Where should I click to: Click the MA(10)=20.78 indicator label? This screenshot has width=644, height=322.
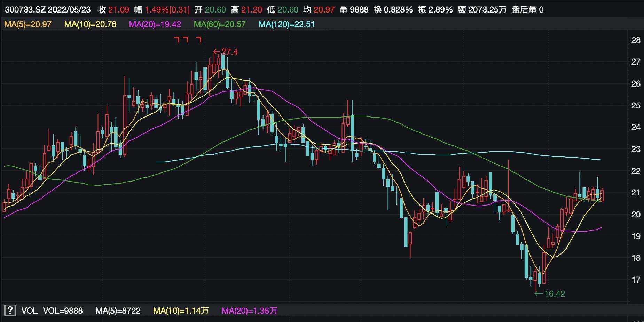point(90,24)
